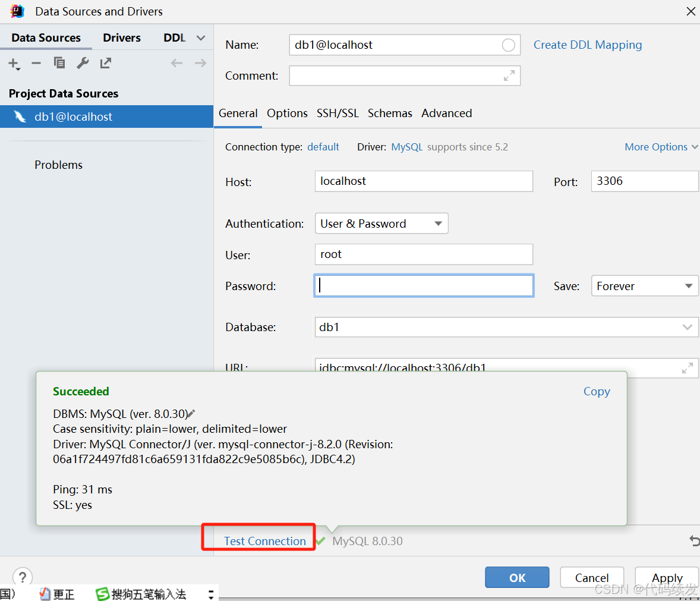Click the Create DDL Mapping link
Screen dimensions: 700x601
coord(588,45)
